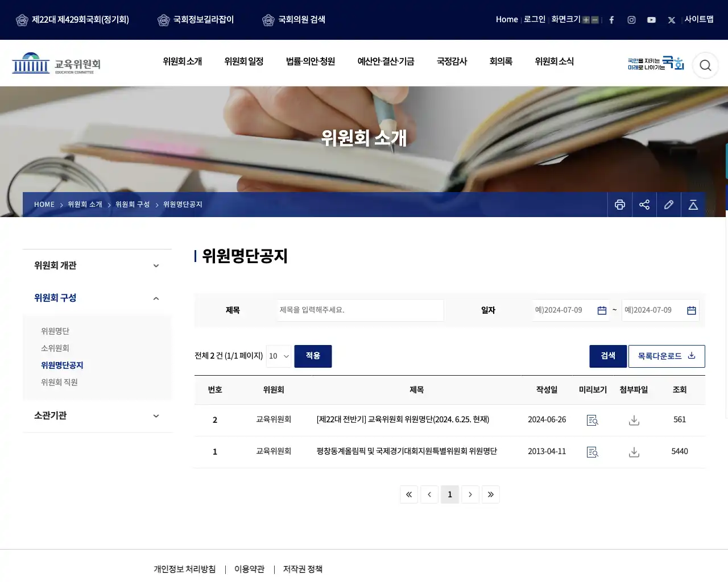The image size is (728, 582).
Task: Increase screen size with plus icon
Action: pos(586,20)
